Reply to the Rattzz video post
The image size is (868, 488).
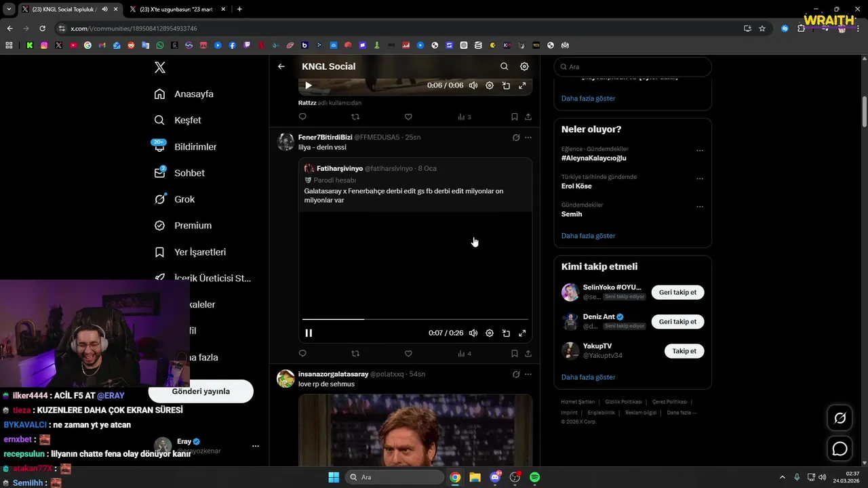[x=302, y=117]
